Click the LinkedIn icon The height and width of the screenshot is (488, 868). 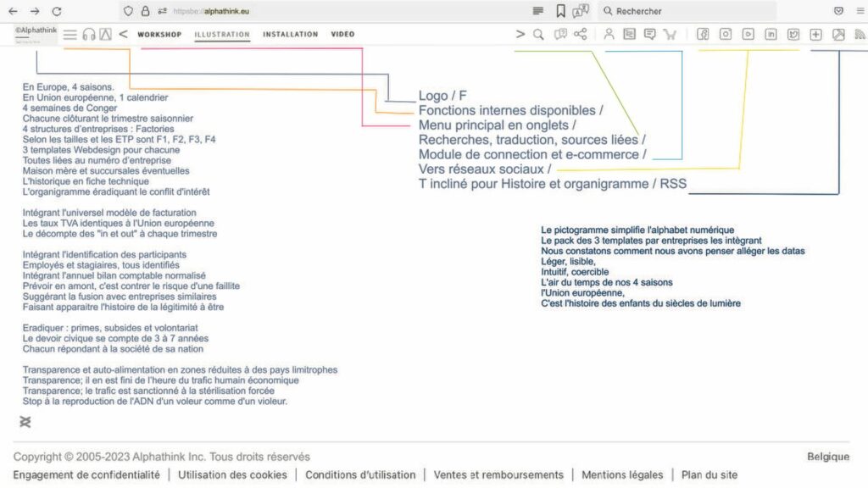click(x=771, y=35)
